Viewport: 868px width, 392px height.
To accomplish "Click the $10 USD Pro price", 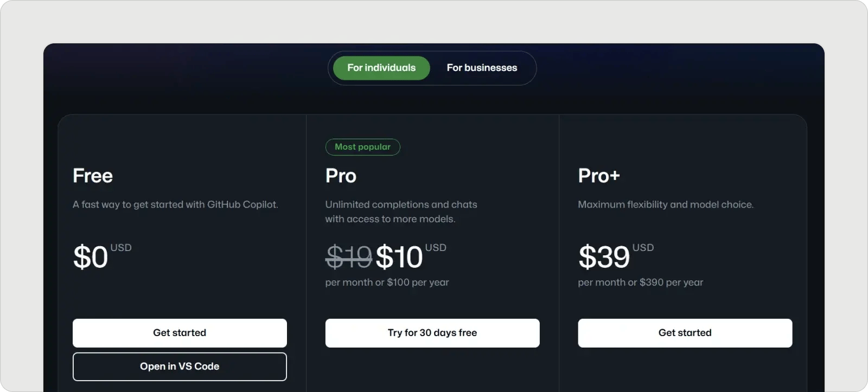I will click(411, 256).
